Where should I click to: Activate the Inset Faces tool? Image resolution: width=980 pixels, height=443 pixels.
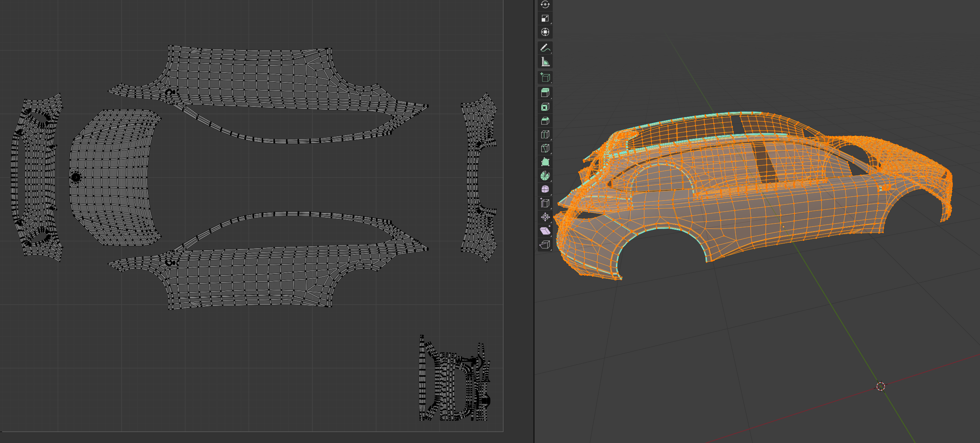point(545,107)
